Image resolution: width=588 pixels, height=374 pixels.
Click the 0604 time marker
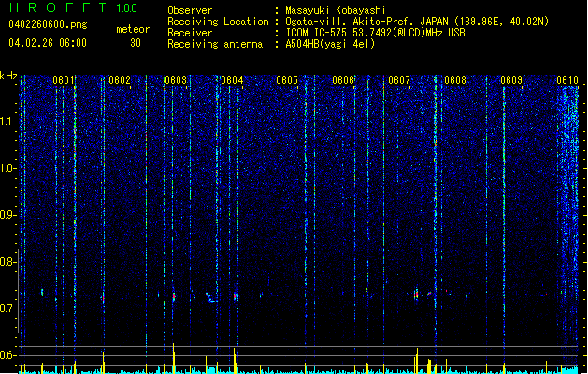[232, 80]
